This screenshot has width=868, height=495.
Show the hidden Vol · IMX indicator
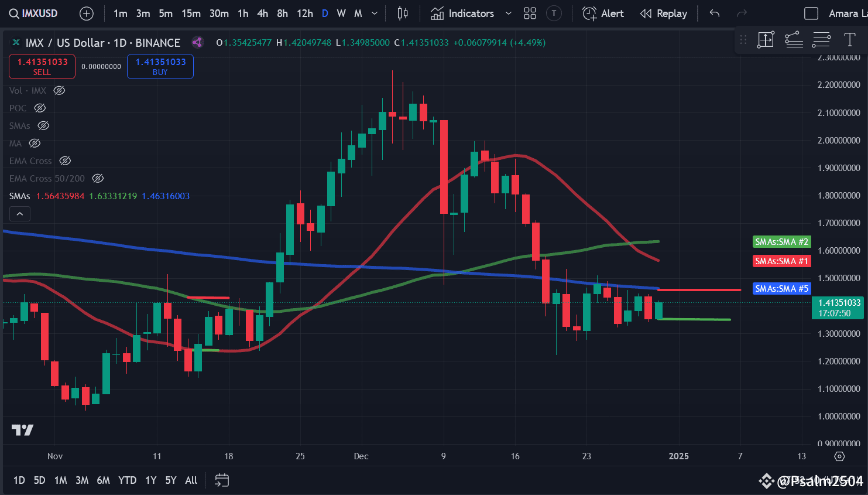59,90
